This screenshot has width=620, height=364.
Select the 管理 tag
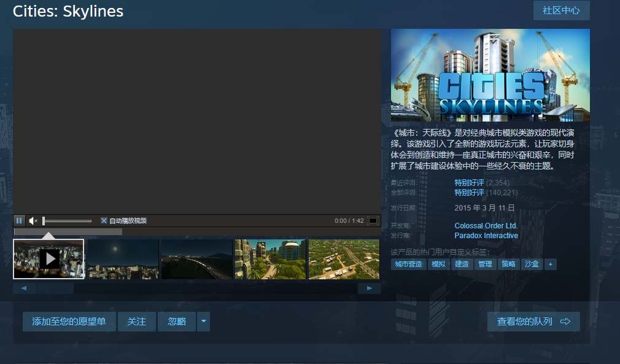(485, 264)
